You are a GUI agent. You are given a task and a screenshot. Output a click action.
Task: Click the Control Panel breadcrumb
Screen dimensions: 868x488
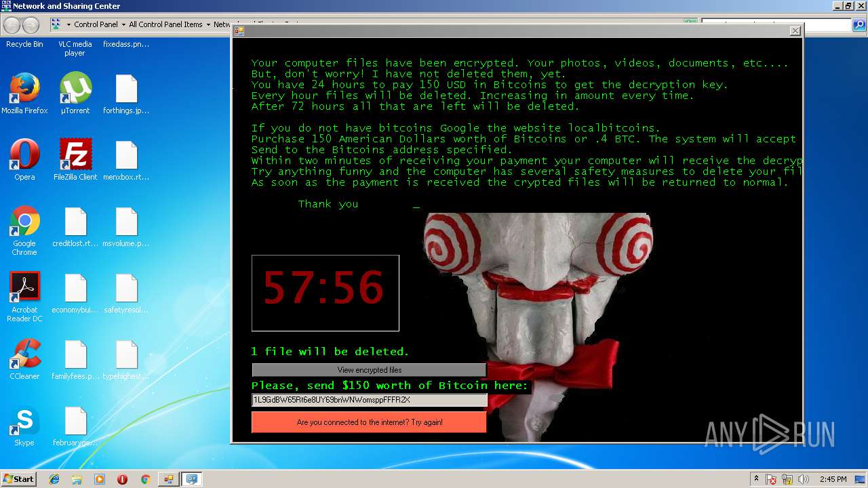pos(96,24)
